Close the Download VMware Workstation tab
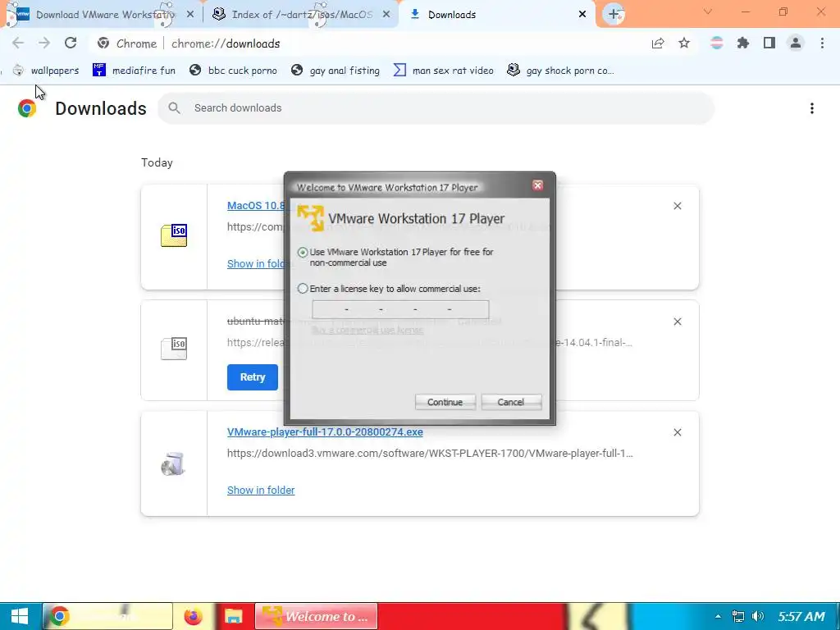Screen dimensions: 840x630 [x=190, y=15]
